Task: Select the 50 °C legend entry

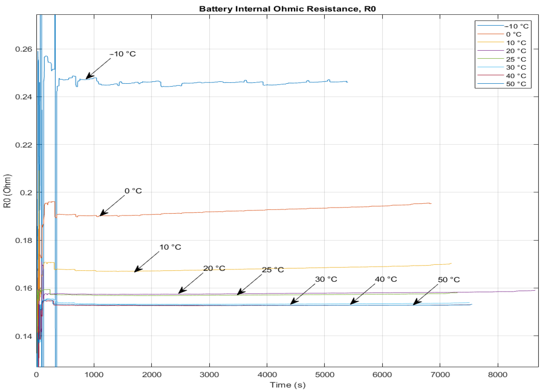Action: (516, 84)
